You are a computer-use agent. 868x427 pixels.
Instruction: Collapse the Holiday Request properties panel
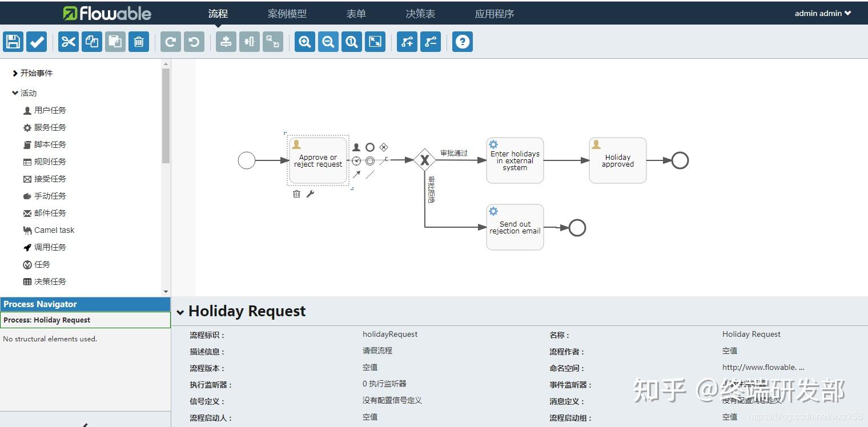click(x=181, y=311)
